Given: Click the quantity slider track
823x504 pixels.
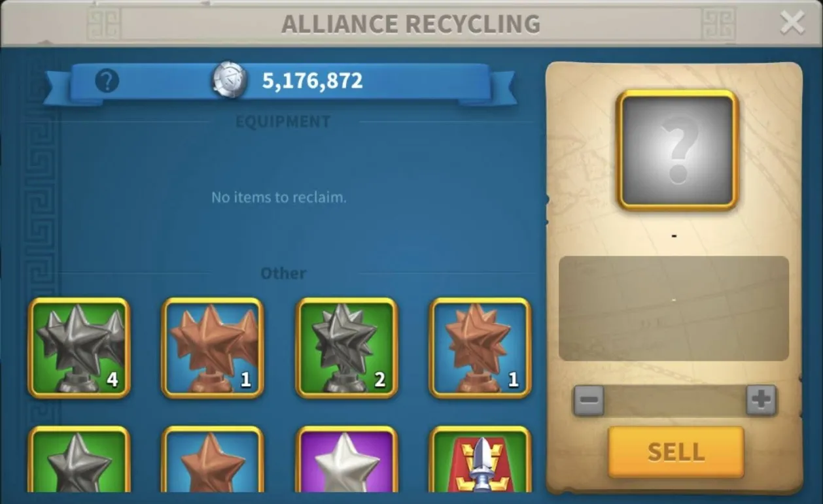Looking at the screenshot, I should click(x=675, y=400).
